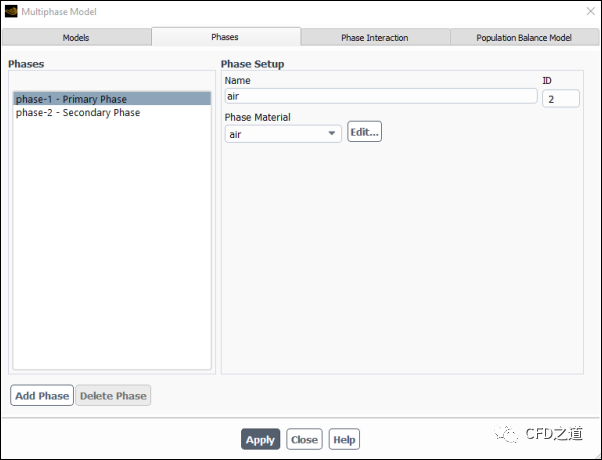Viewport: 602px width, 460px height.
Task: Switch to the Models tab
Action: pos(76,38)
